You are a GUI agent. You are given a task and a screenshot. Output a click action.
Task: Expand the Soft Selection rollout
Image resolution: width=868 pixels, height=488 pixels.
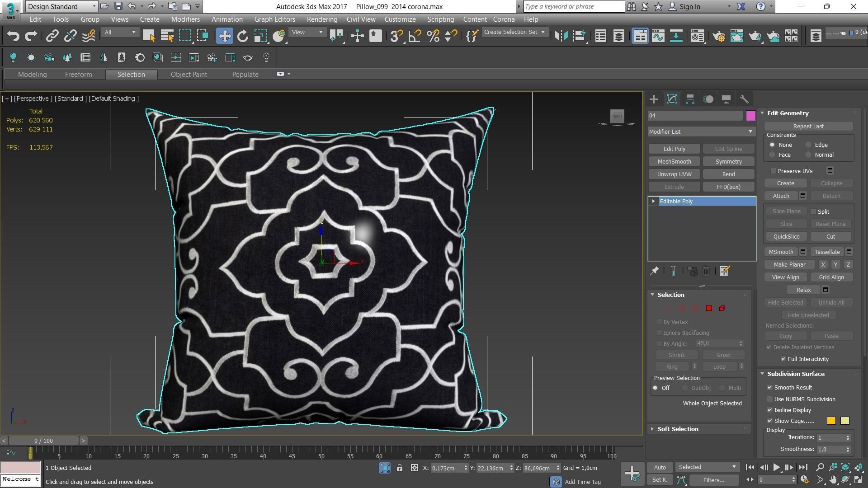tap(677, 429)
